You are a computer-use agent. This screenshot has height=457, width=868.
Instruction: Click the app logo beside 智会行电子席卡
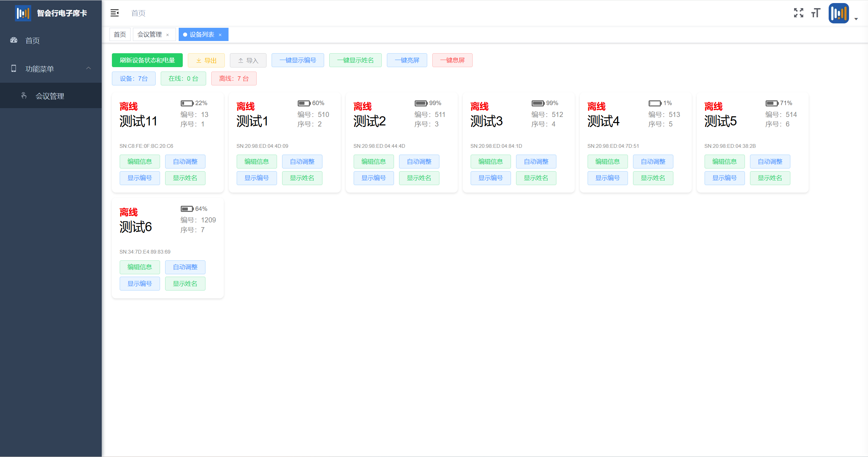click(x=23, y=13)
